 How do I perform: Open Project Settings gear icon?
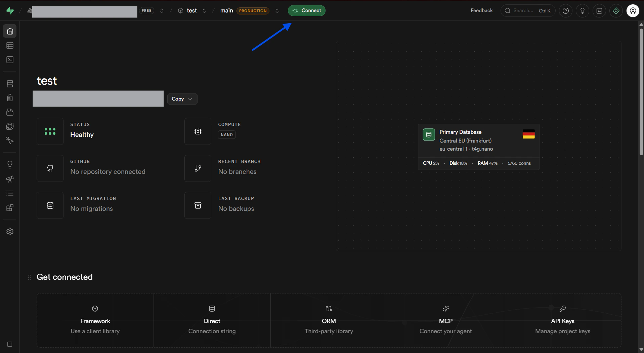(x=10, y=232)
